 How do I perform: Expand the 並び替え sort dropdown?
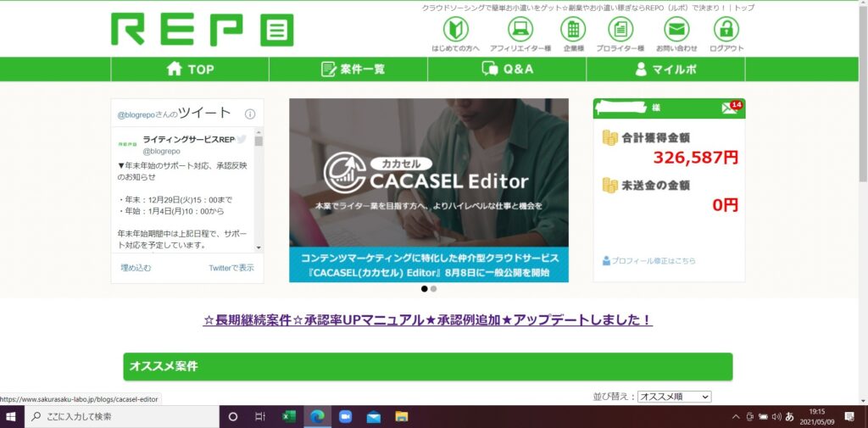click(x=674, y=397)
